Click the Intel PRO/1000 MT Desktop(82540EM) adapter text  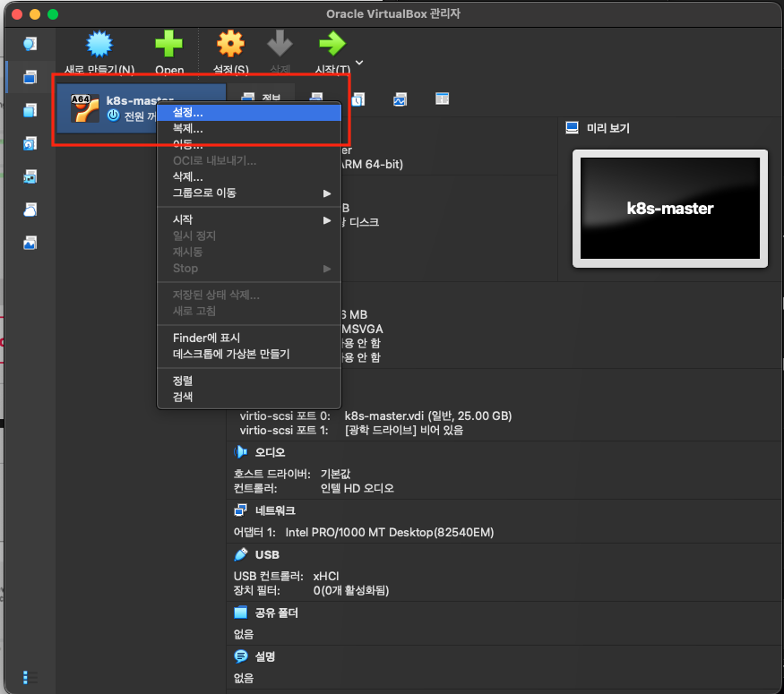pos(390,533)
